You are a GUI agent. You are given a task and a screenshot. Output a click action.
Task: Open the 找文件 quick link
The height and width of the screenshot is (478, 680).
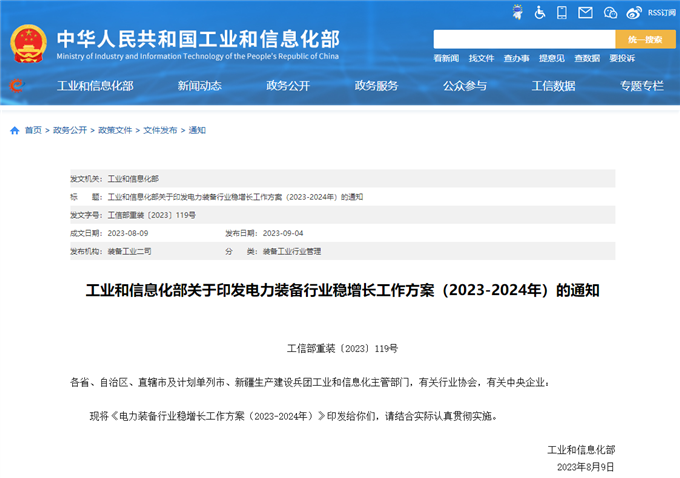coord(481,58)
